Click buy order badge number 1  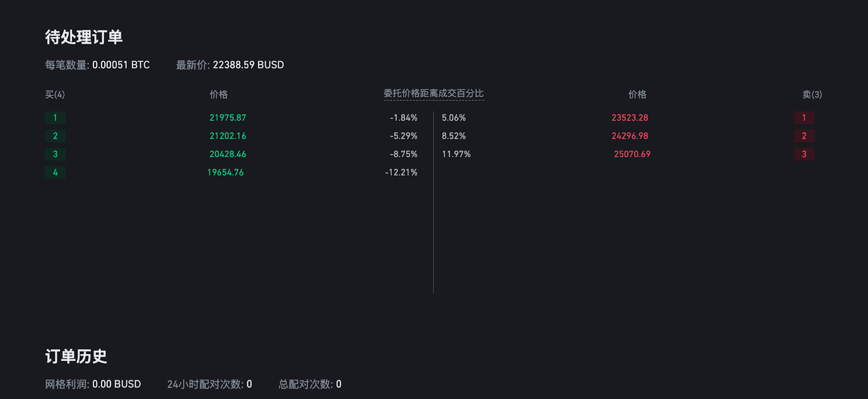point(55,118)
